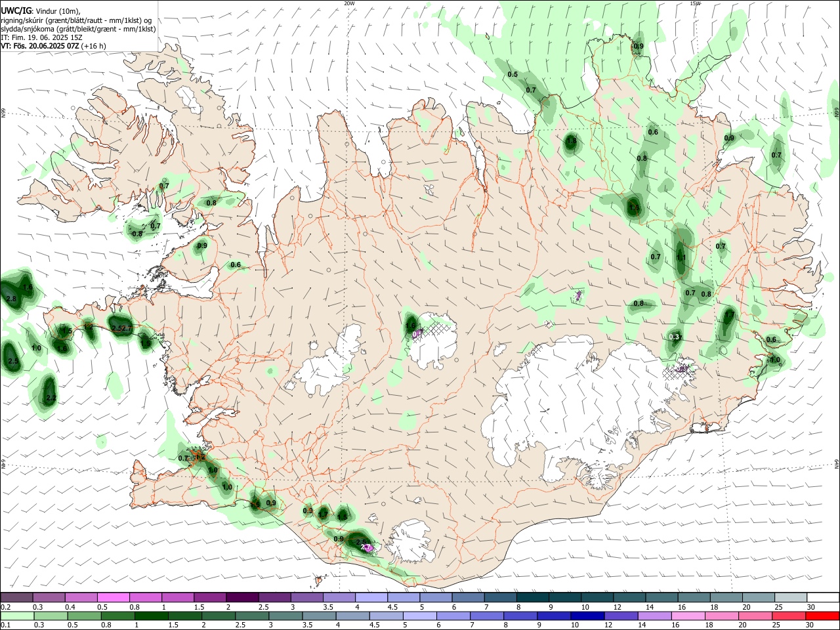Click the bright pink 0.5 swatch in top legend row
This screenshot has width=840, height=630.
click(113, 597)
